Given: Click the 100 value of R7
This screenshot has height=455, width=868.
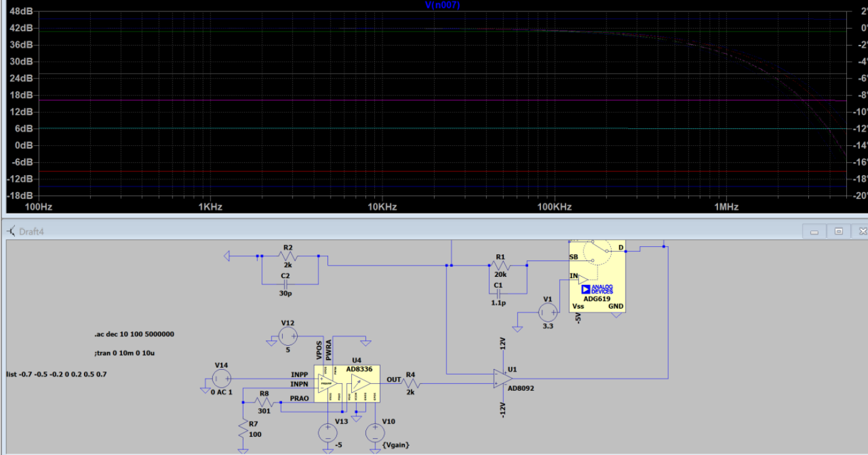Looking at the screenshot, I should pos(255,434).
